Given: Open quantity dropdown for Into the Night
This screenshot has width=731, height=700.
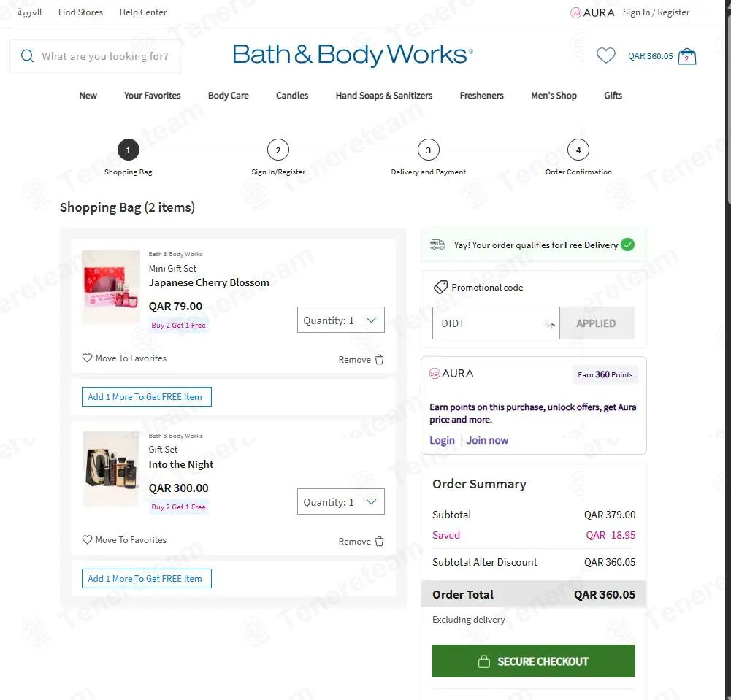Looking at the screenshot, I should coord(341,501).
